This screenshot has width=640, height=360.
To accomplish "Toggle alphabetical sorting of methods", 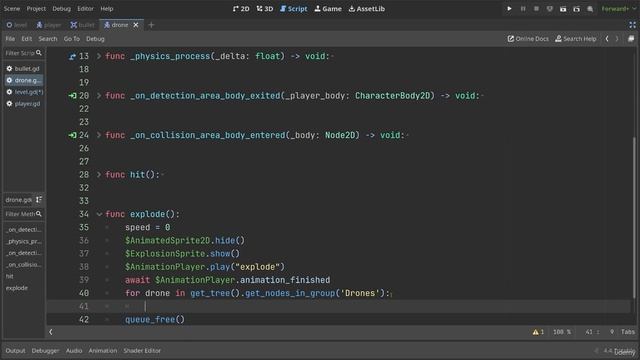I will 39,200.
